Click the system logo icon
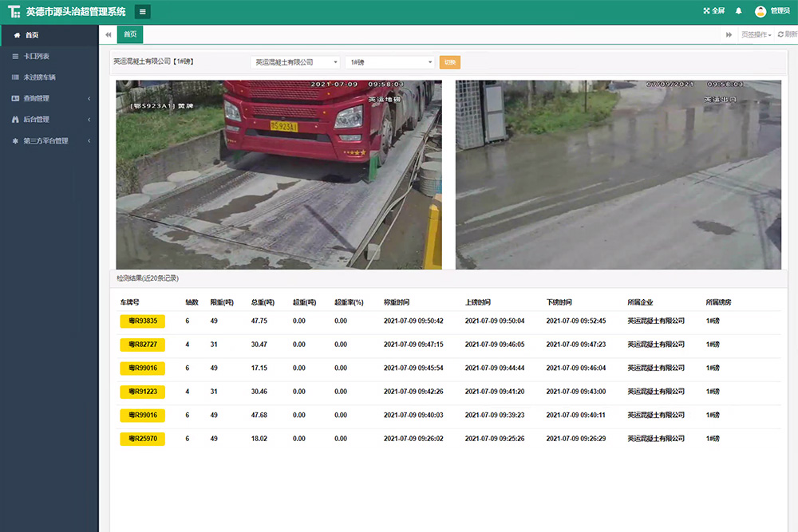The height and width of the screenshot is (532, 798). [x=14, y=12]
